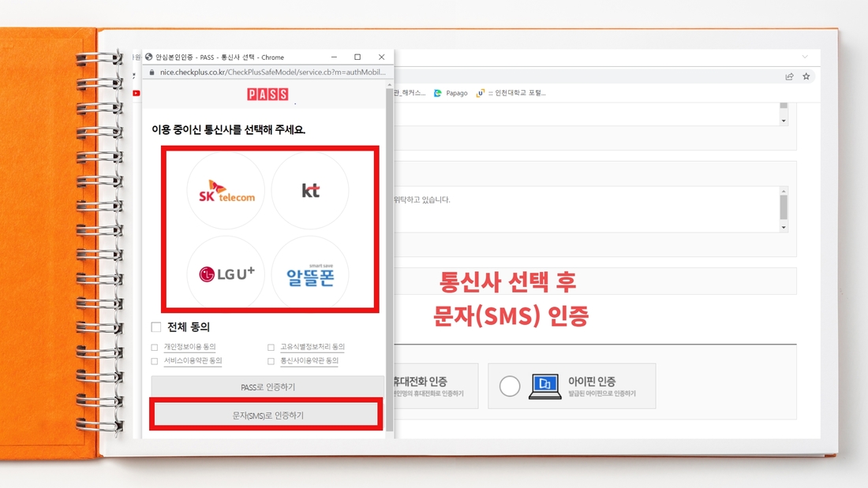Open 인천대학교 포털 bookmark in background browser
The width and height of the screenshot is (868, 488).
click(x=511, y=93)
